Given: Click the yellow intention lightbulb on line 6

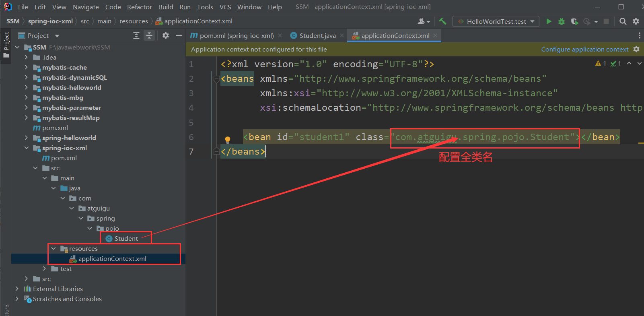Looking at the screenshot, I should point(228,140).
